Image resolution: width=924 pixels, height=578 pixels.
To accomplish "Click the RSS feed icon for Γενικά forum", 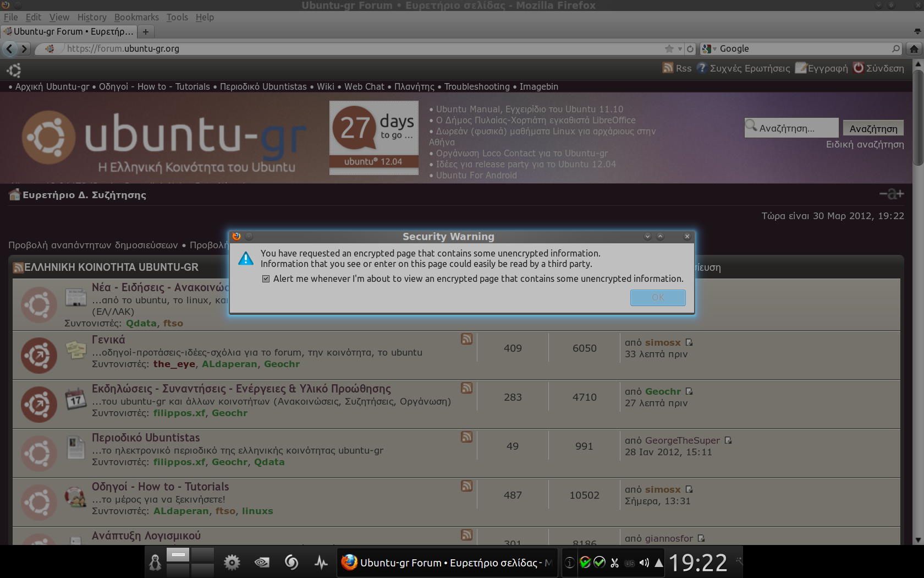I will pos(466,339).
